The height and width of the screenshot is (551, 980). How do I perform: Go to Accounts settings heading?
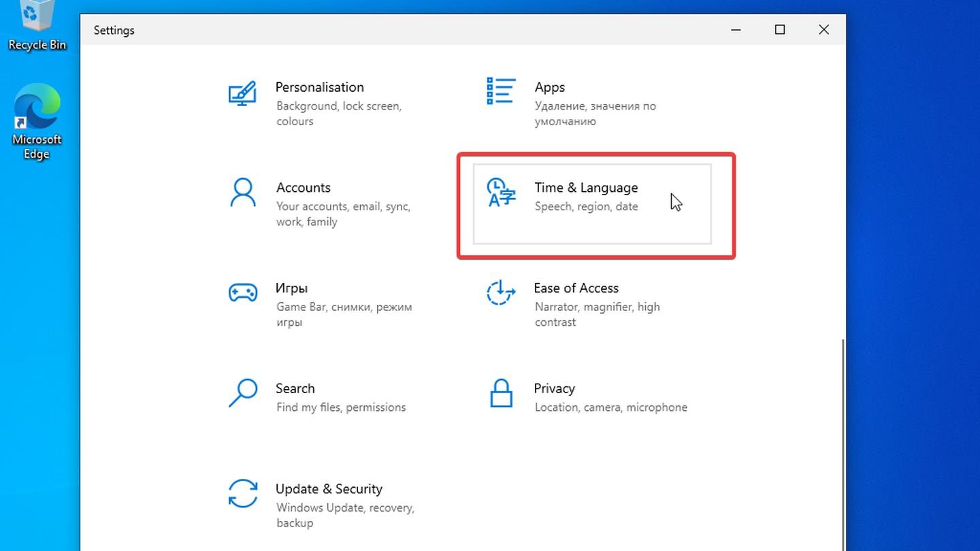point(303,188)
